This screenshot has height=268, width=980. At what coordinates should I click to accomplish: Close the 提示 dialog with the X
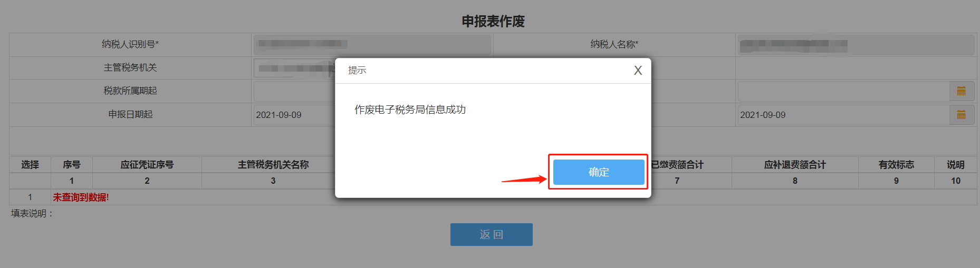coord(638,71)
